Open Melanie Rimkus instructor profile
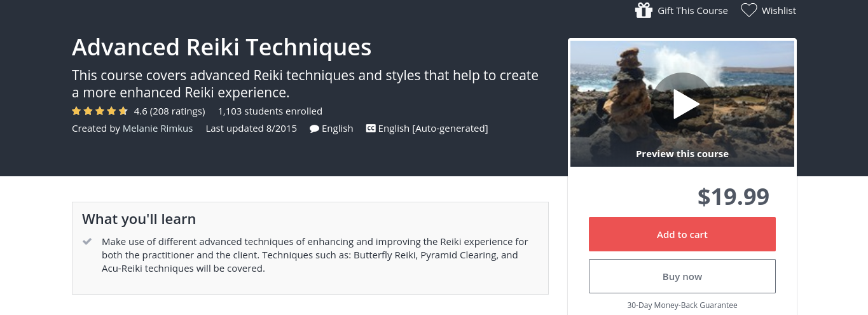The width and height of the screenshot is (868, 315). (158, 129)
